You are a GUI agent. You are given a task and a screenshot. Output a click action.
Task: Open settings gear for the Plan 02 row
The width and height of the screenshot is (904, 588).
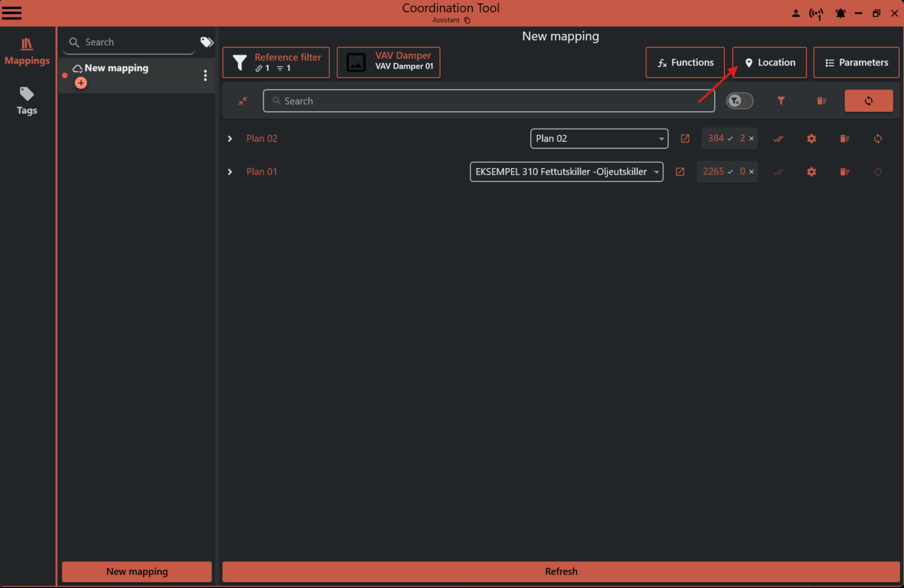811,138
